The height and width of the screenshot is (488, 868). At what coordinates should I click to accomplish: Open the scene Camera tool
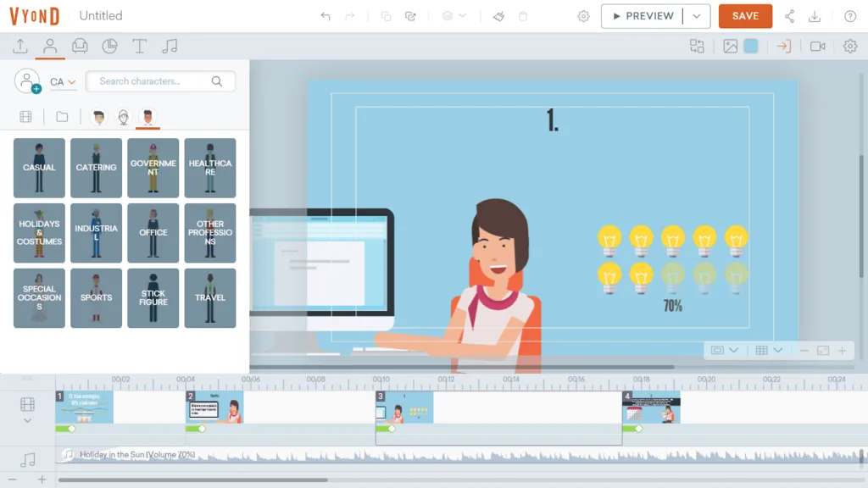818,47
